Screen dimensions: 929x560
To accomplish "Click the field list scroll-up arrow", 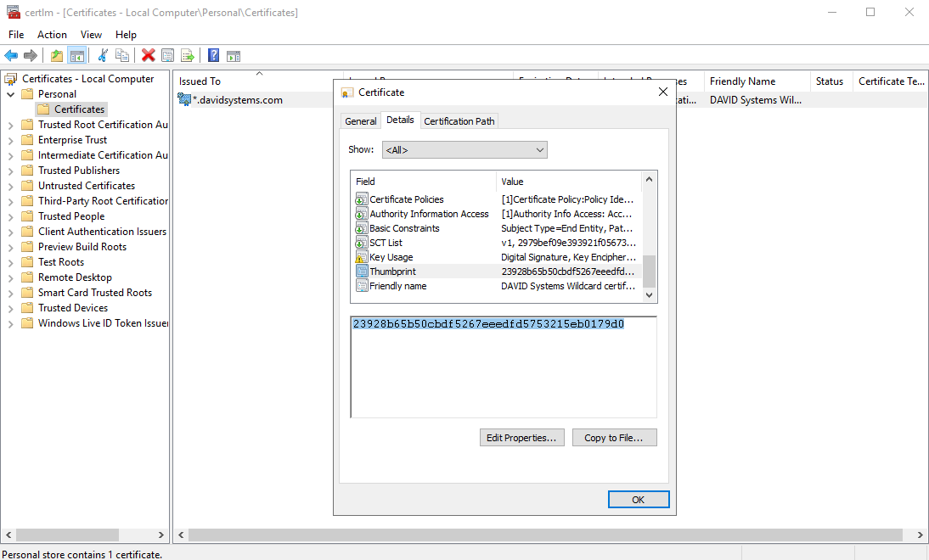I will (x=650, y=180).
